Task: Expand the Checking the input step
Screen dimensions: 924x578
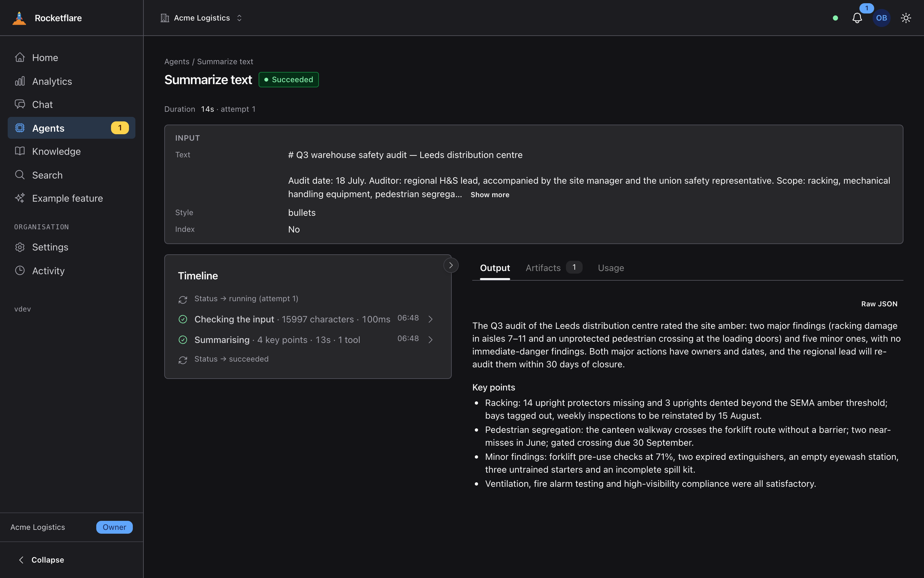Action: (430, 319)
